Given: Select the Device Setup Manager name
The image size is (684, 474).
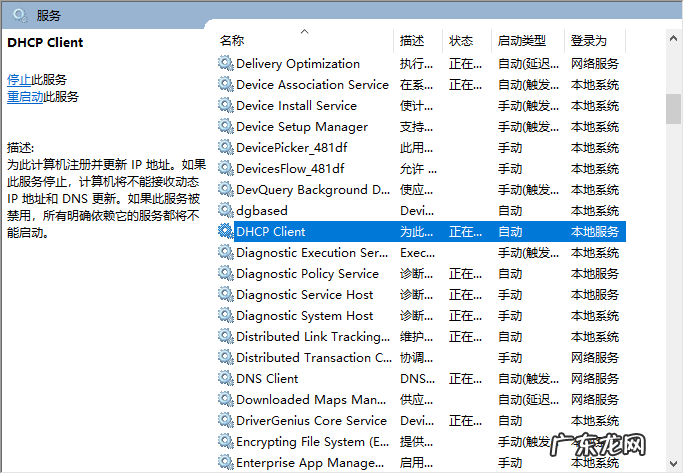Looking at the screenshot, I should tap(302, 126).
